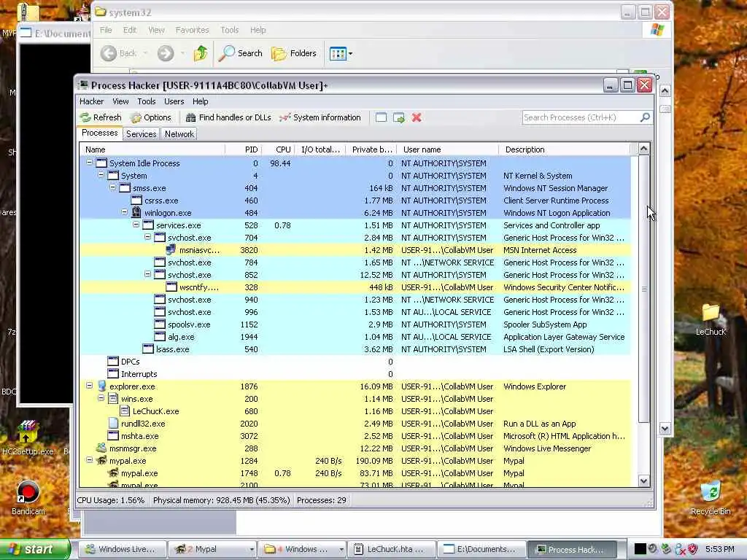This screenshot has height=560, width=747.
Task: Select the winlogon.exe process icon
Action: point(136,212)
